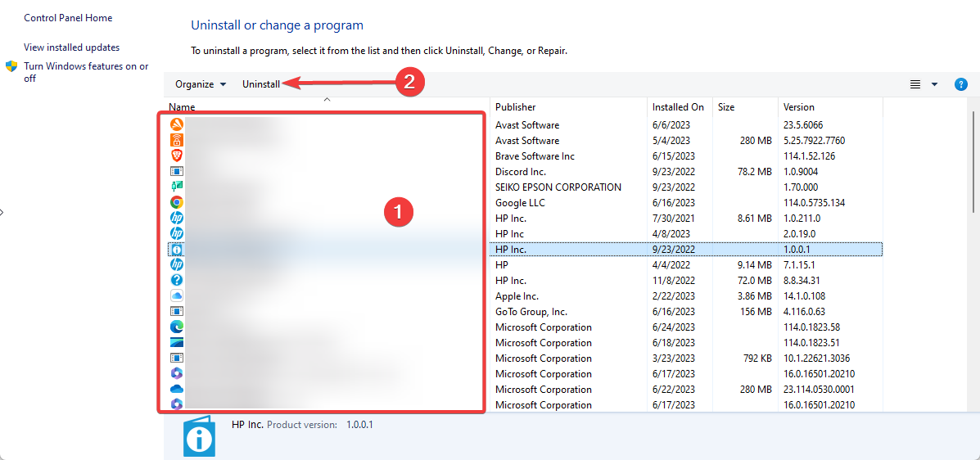Open the Control Panel Home link
This screenshot has width=980, height=460.
[68, 17]
